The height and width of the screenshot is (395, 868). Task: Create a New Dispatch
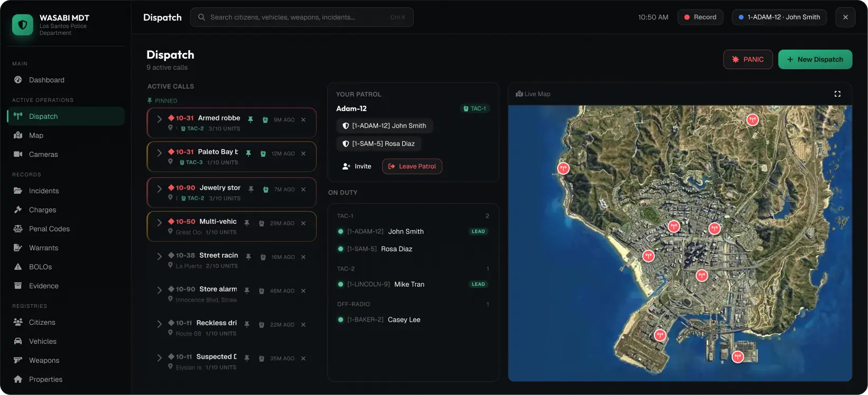(x=815, y=60)
